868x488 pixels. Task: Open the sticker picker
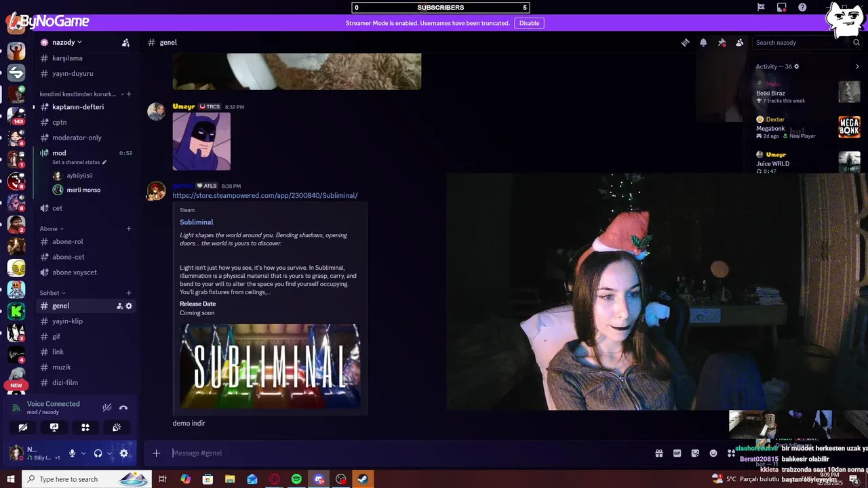(695, 453)
